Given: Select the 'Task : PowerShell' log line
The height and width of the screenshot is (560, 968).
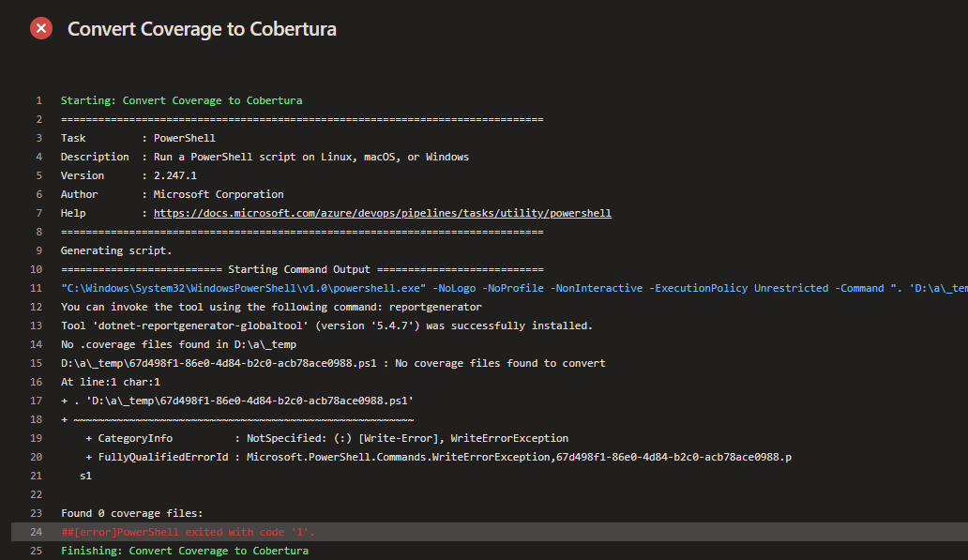Looking at the screenshot, I should pos(138,138).
